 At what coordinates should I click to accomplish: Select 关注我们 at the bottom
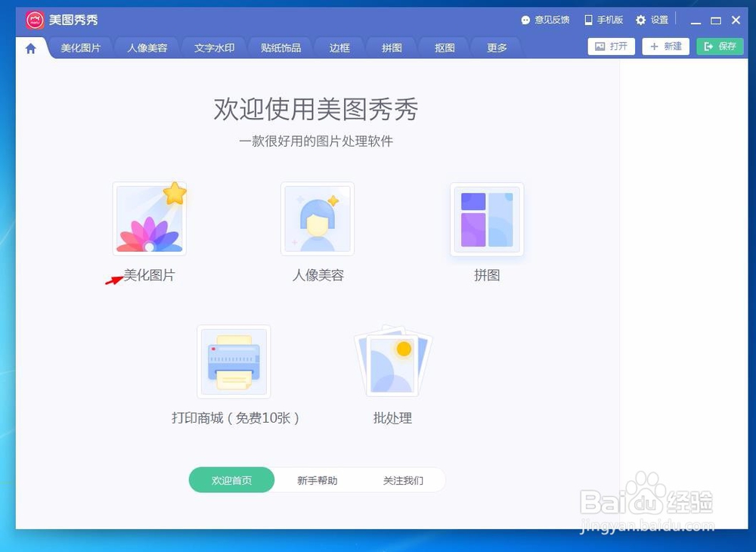point(403,481)
